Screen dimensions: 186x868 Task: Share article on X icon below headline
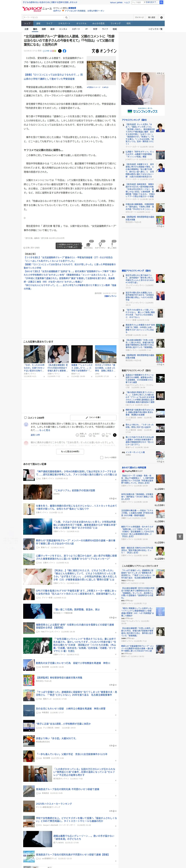pos(60,51)
